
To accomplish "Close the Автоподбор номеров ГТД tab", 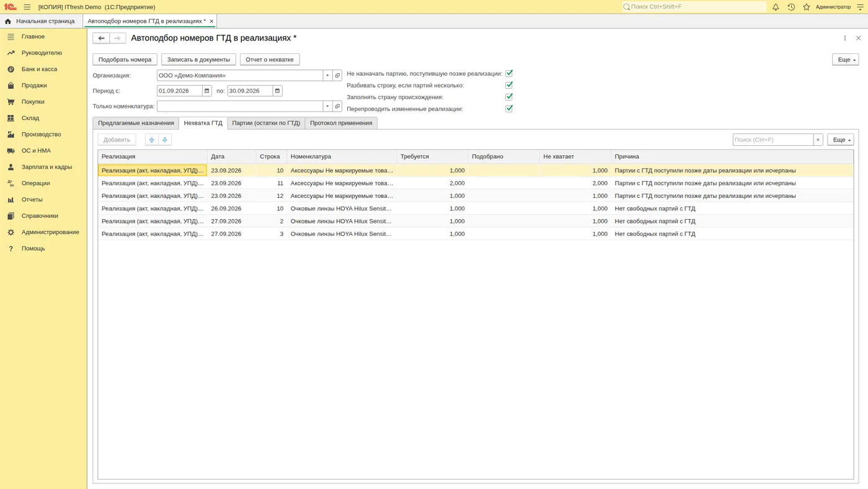I will pos(211,21).
